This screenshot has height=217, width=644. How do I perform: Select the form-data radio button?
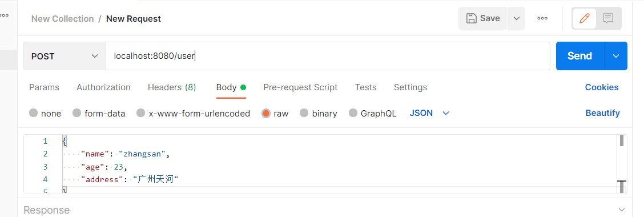(x=99, y=114)
